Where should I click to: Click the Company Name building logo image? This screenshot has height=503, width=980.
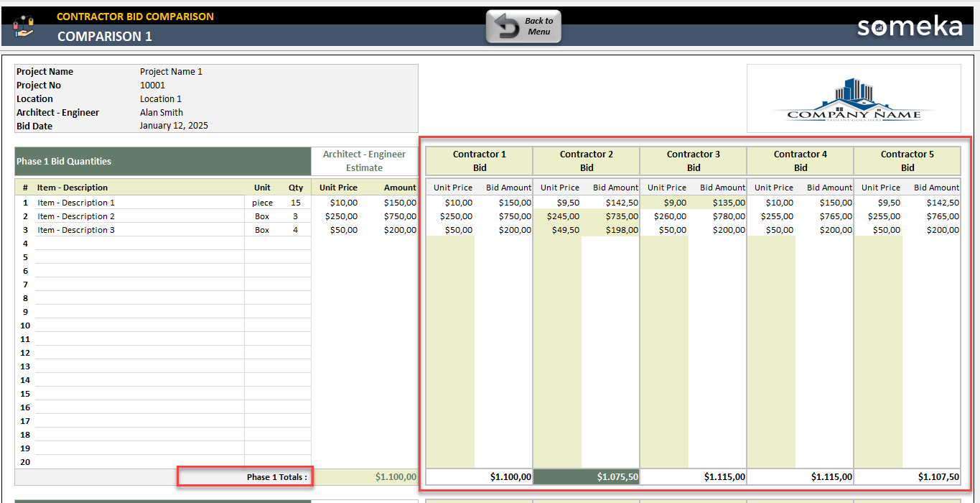853,99
